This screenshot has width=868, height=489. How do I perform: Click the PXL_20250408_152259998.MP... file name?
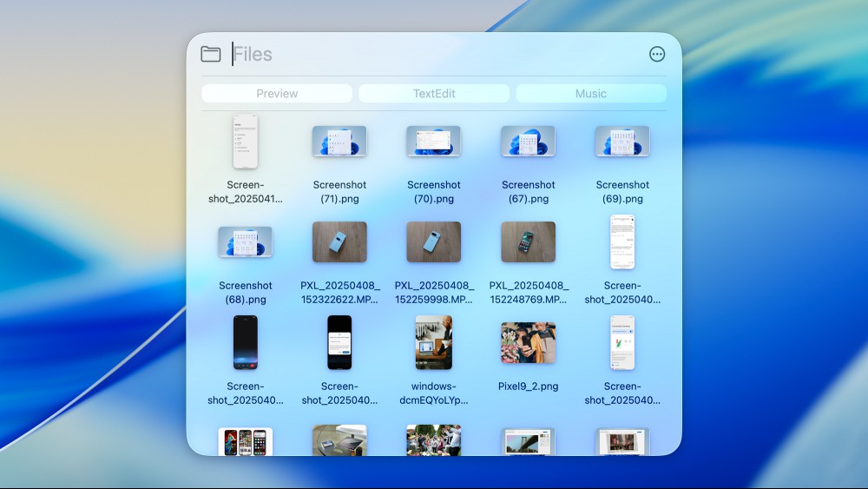pos(434,293)
